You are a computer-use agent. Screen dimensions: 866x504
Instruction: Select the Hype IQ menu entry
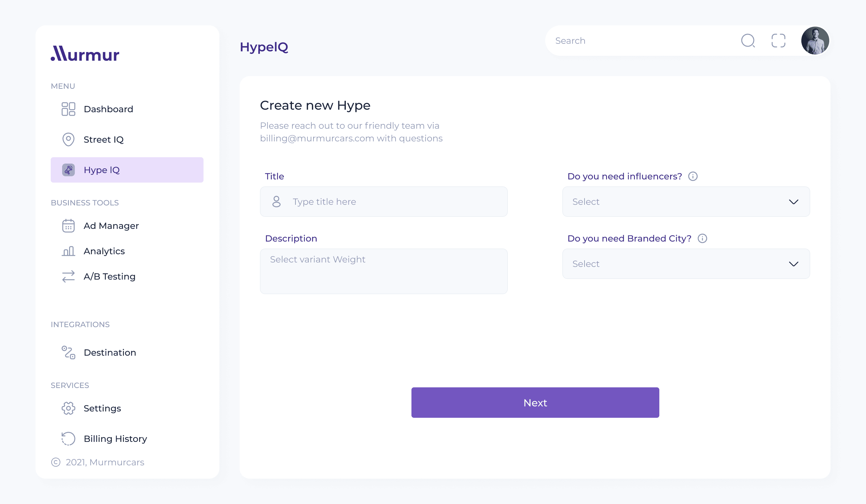coord(127,170)
